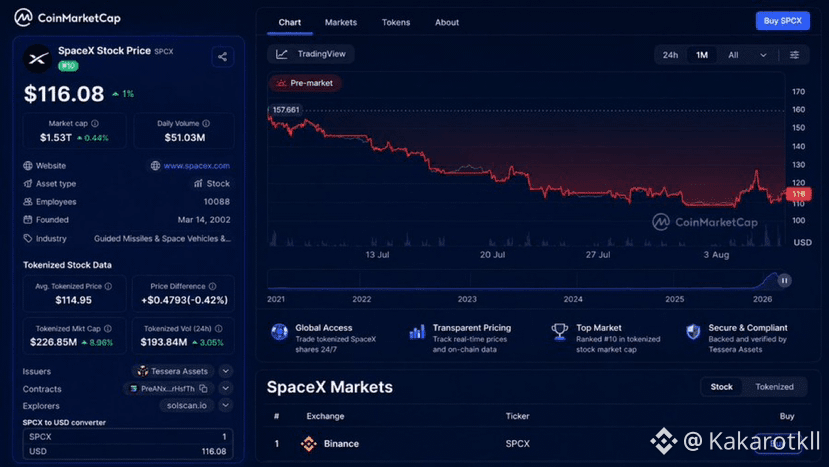Screen dimensions: 829x467
Task: Click the Pre-market indicator badge
Action: click(x=305, y=83)
